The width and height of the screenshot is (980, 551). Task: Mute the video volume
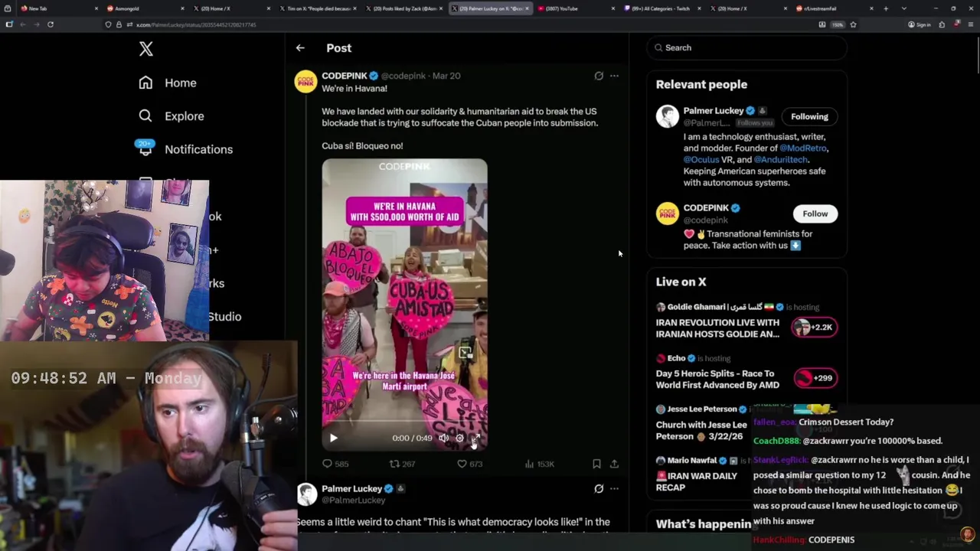[443, 438]
